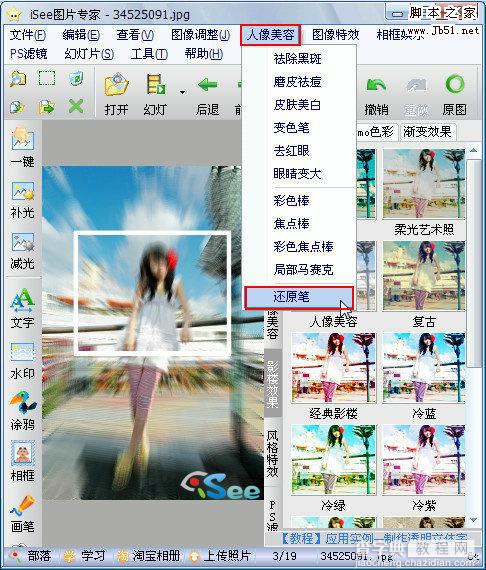The image size is (486, 570).
Task: Click the effects panel scroll down arrow
Action: (474, 520)
